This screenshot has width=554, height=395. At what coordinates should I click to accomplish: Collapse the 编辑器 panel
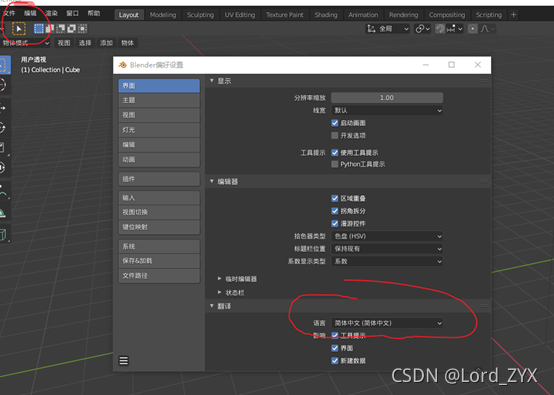(212, 181)
